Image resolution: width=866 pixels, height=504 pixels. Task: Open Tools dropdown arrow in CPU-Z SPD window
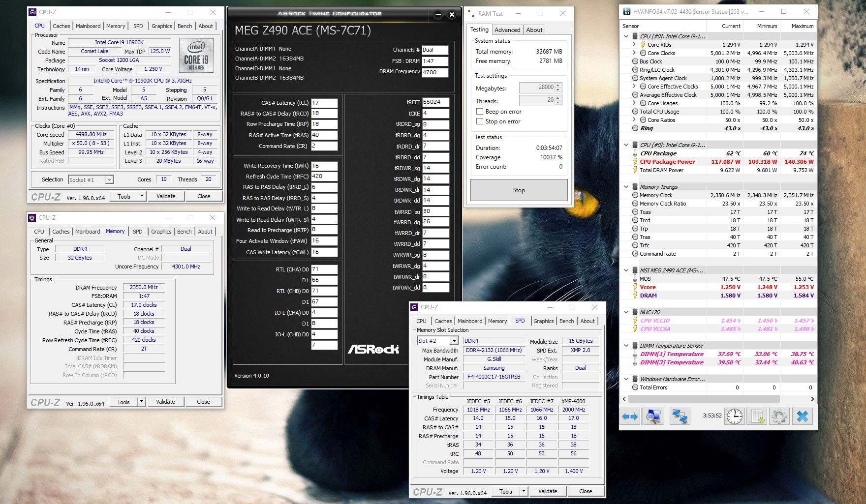click(x=524, y=491)
